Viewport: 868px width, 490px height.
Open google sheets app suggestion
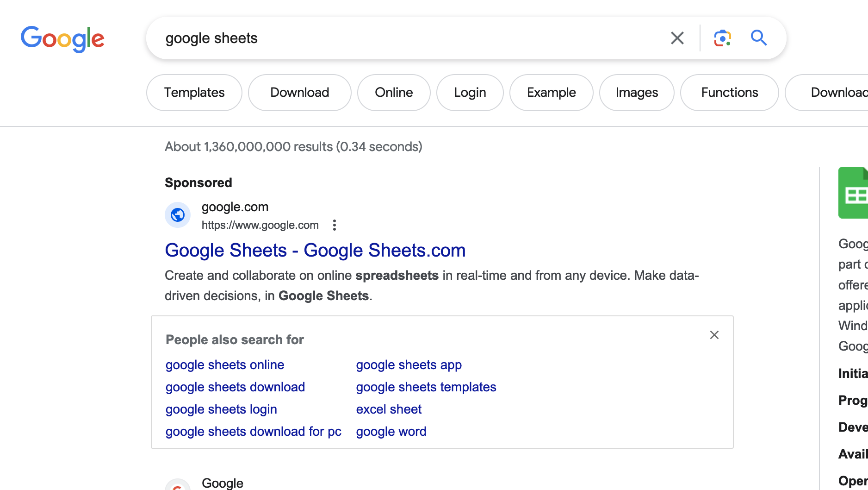point(409,365)
